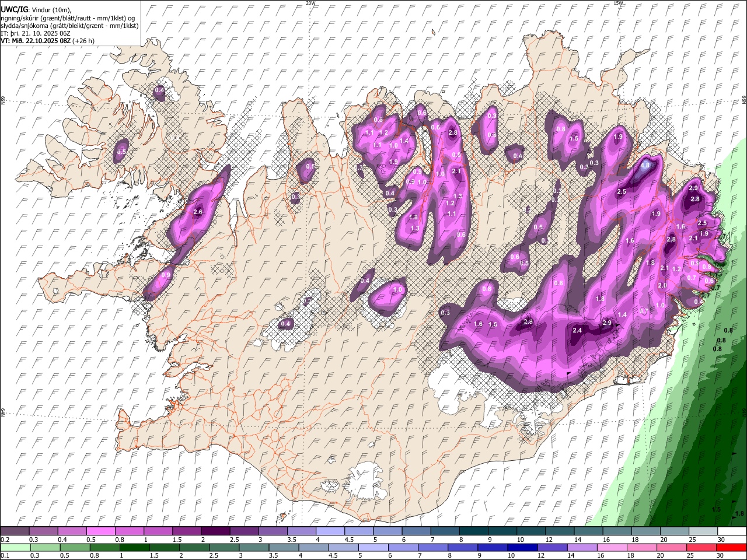Image resolution: width=747 pixels, height=560 pixels.
Task: Click the pale green 0.1 swatch in the rain legend
Action: pos(15,547)
